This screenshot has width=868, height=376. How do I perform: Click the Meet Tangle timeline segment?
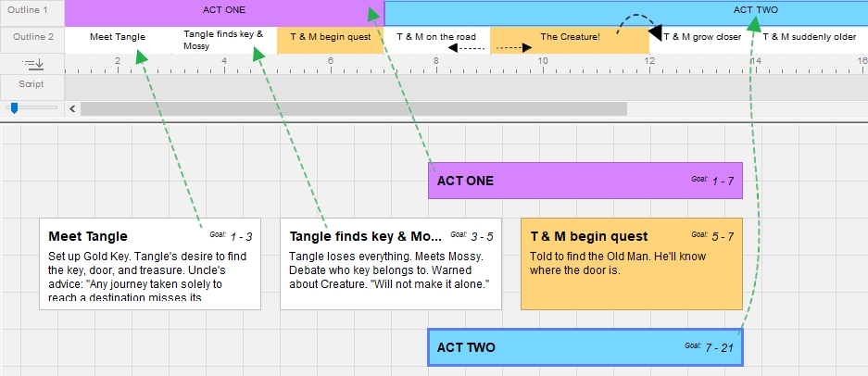click(118, 38)
